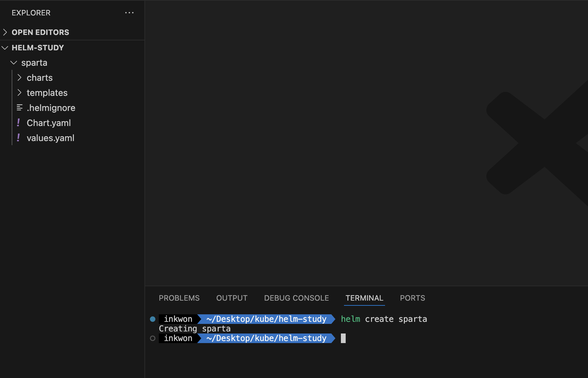Select the charts folder label
Viewport: 588px width, 378px height.
pos(40,78)
